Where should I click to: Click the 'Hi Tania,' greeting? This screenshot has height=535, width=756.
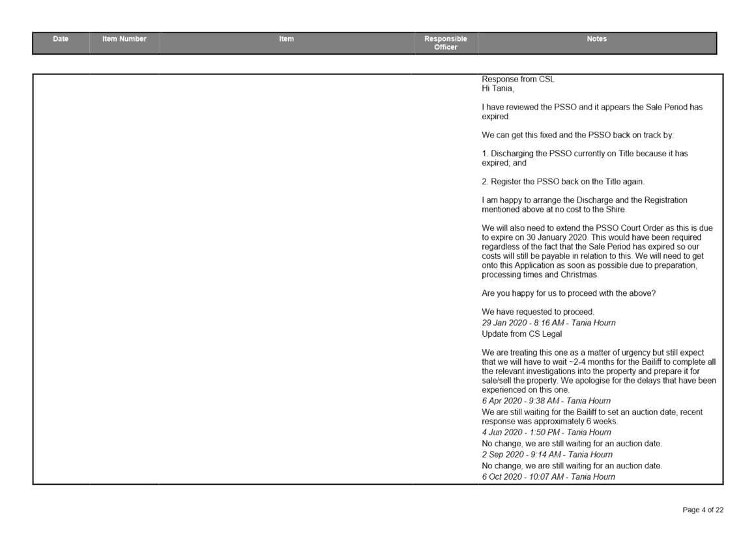pyautogui.click(x=497, y=89)
